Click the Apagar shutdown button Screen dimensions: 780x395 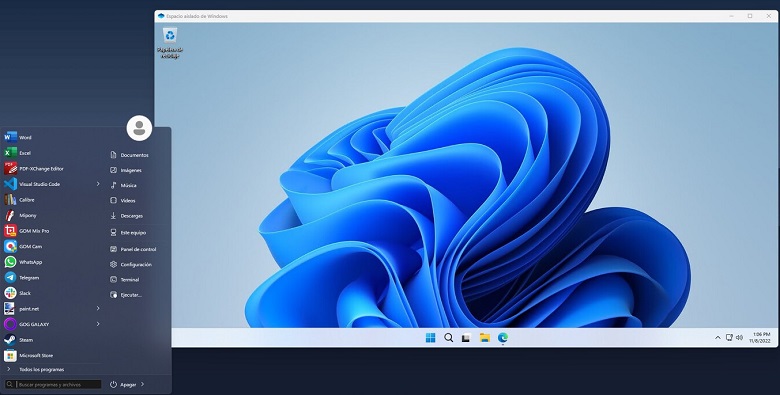pyautogui.click(x=123, y=385)
